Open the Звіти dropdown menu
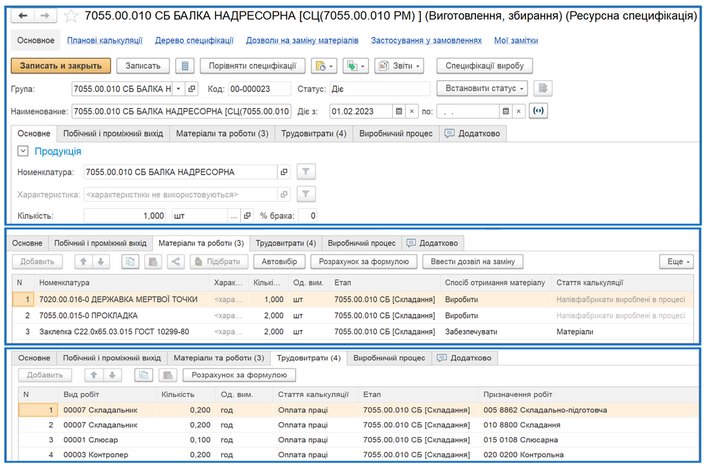 399,66
